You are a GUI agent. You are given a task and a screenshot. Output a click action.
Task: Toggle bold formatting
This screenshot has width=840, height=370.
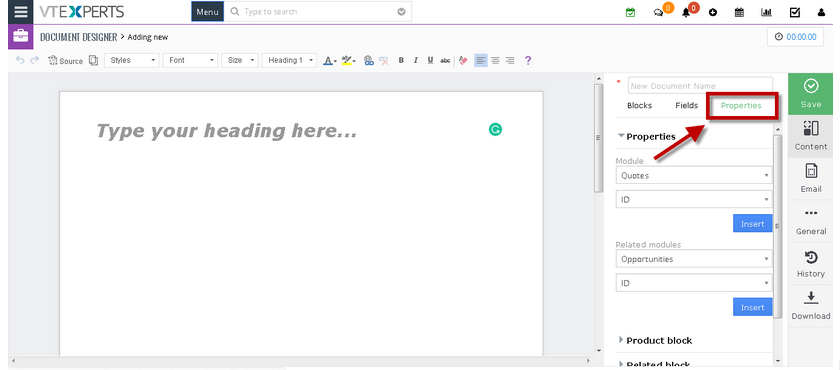[401, 61]
